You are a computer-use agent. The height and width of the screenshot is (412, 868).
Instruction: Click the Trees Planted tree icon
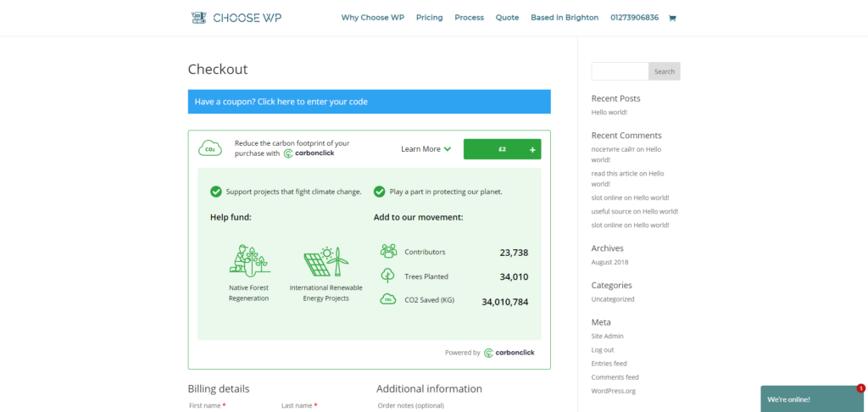(x=387, y=276)
